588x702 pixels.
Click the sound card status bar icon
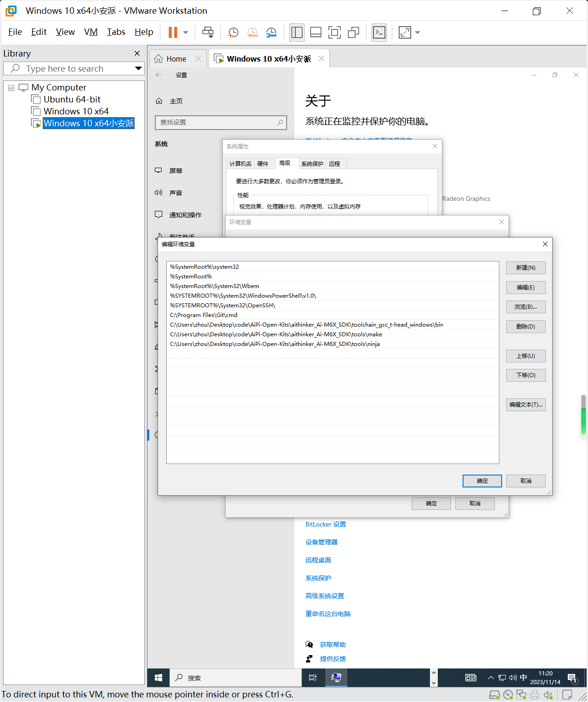click(x=548, y=695)
